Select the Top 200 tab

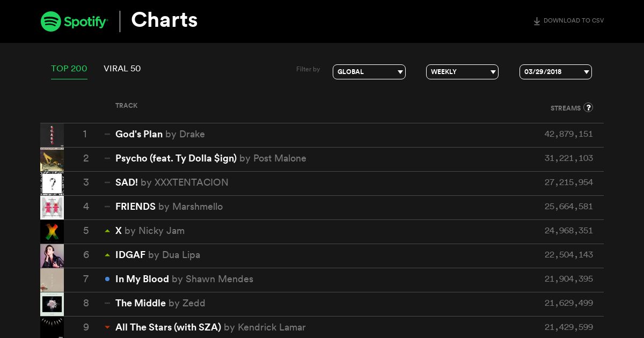[x=69, y=69]
